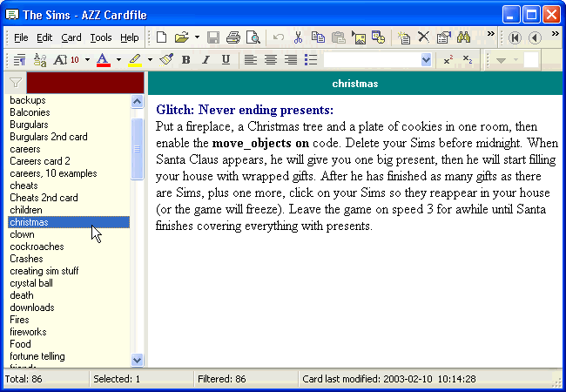Toggle subscript formatting
Image resolution: width=566 pixels, height=392 pixels.
tap(468, 60)
